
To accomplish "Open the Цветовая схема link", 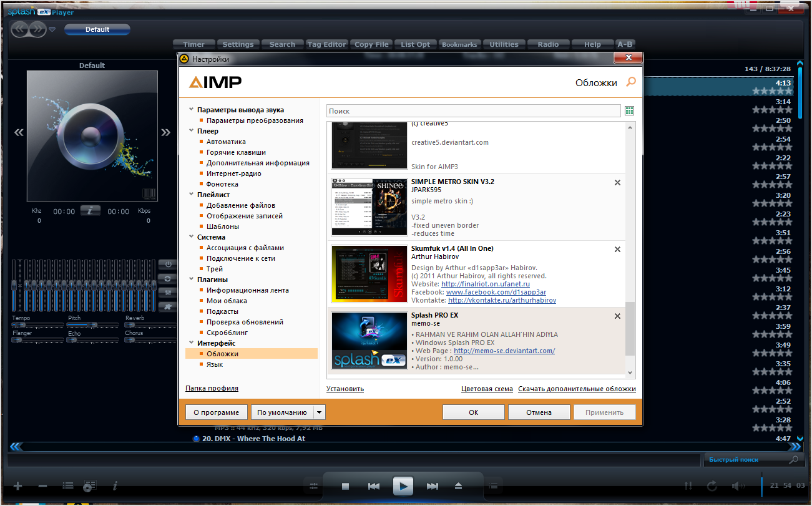I will click(487, 389).
